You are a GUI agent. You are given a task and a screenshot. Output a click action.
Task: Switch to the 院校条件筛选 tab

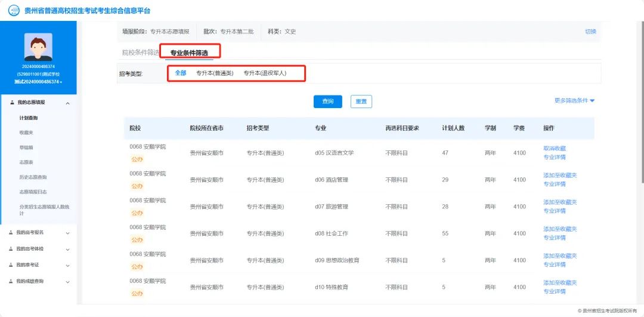coord(141,53)
